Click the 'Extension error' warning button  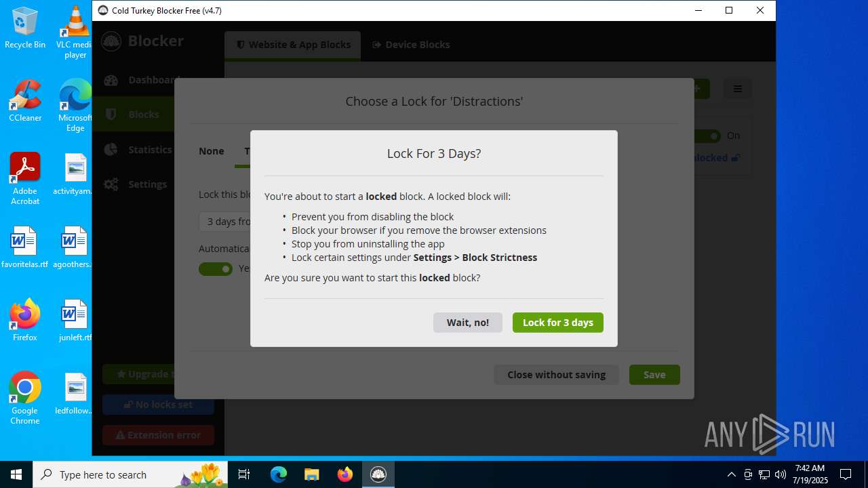pyautogui.click(x=158, y=435)
